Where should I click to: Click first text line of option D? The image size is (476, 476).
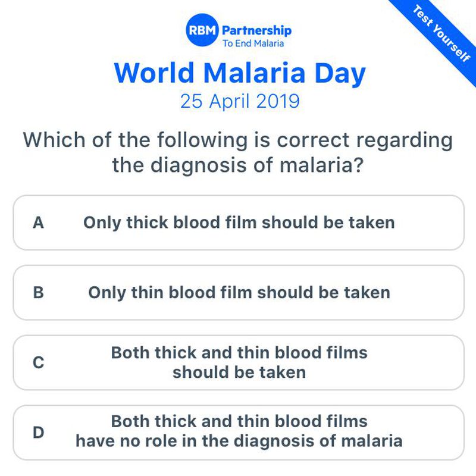[239, 422]
